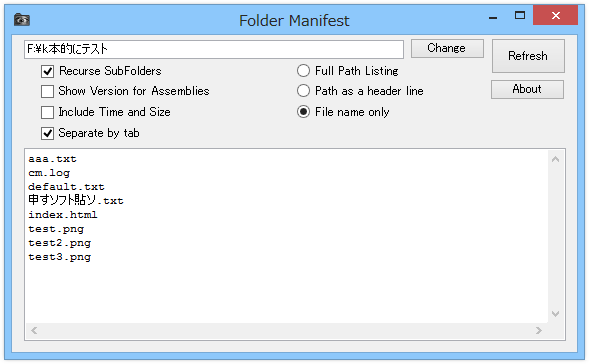The width and height of the screenshot is (589, 364).
Task: Uncheck Recurse SubFolders checkbox
Action: pos(47,71)
